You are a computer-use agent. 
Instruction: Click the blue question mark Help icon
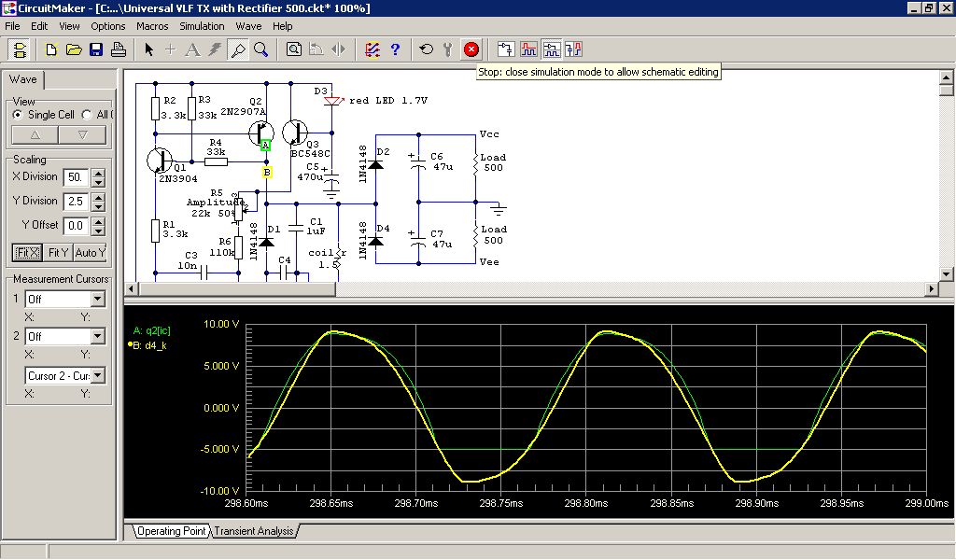(x=395, y=49)
